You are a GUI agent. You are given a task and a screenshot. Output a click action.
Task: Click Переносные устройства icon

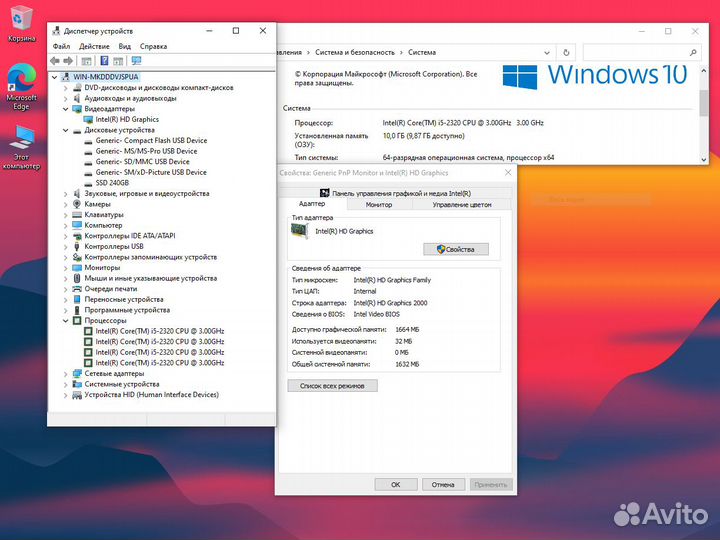(77, 299)
